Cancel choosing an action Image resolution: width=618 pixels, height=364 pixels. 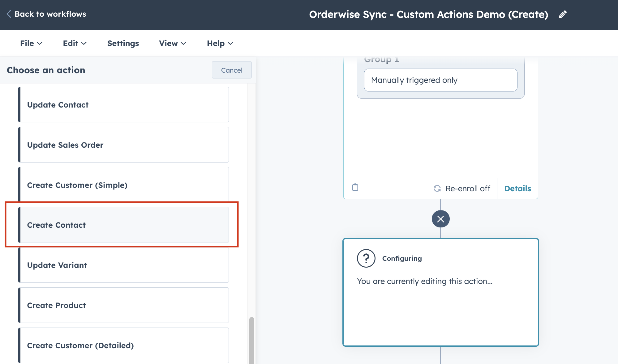click(x=232, y=70)
